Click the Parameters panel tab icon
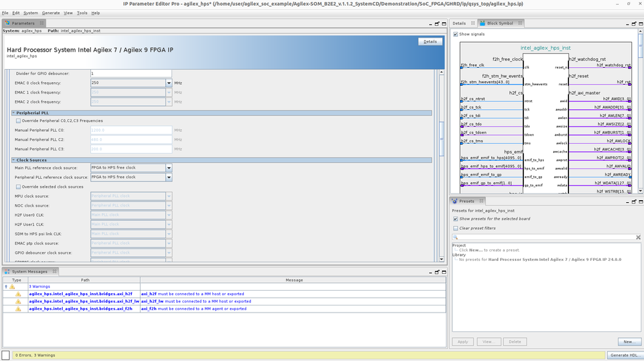The height and width of the screenshot is (361, 644). 8,23
